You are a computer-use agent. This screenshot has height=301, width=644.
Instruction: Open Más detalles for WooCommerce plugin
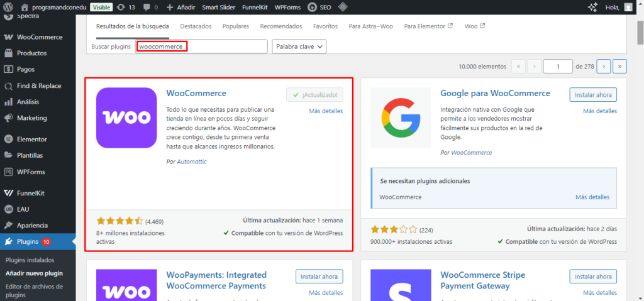(x=326, y=111)
